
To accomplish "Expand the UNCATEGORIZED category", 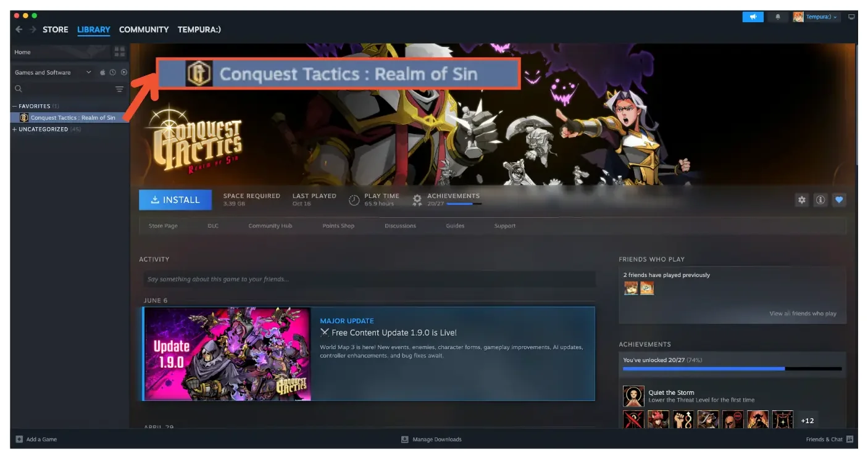I will coord(15,130).
